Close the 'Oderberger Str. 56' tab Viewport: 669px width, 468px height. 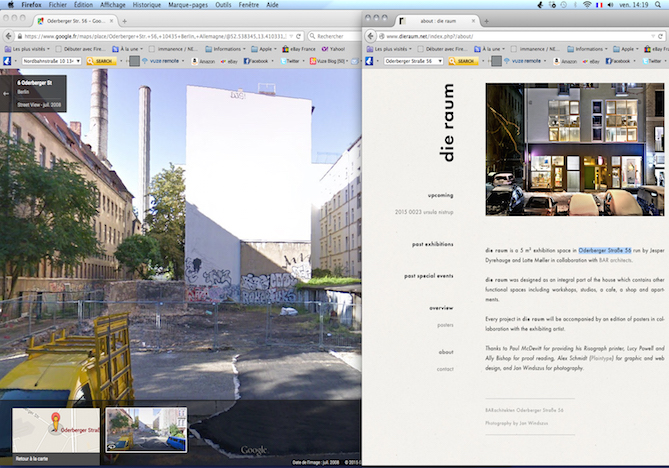click(112, 20)
